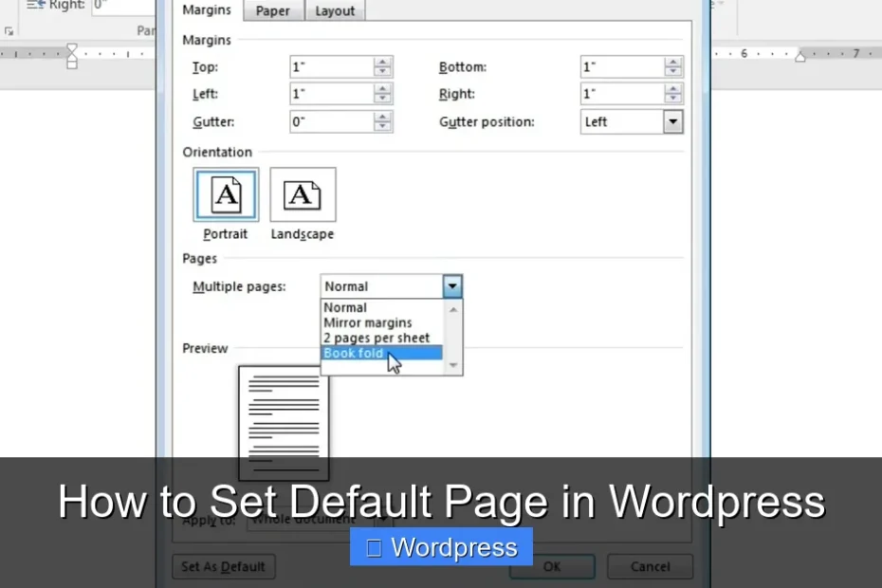
Task: Switch to the Layout tab
Action: coord(335,10)
